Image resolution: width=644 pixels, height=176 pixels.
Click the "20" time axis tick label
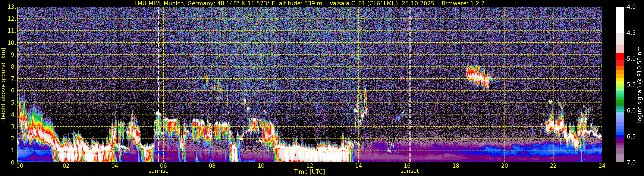coord(505,166)
